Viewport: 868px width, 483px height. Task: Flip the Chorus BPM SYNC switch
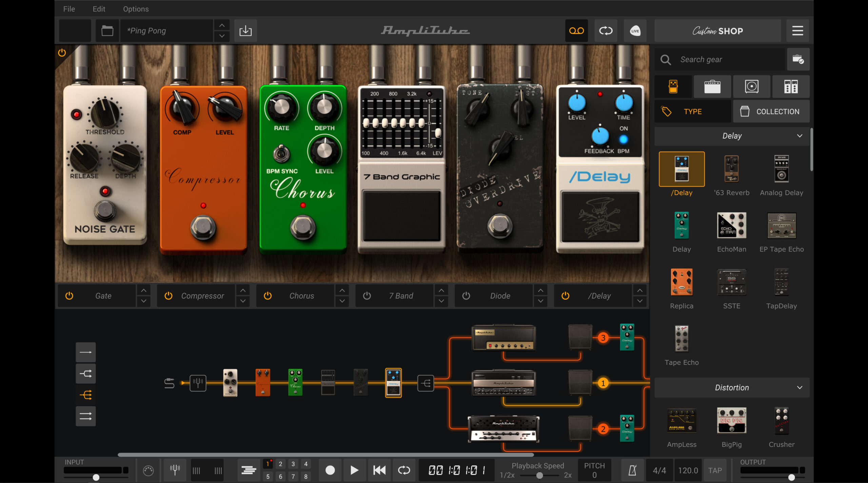(281, 154)
